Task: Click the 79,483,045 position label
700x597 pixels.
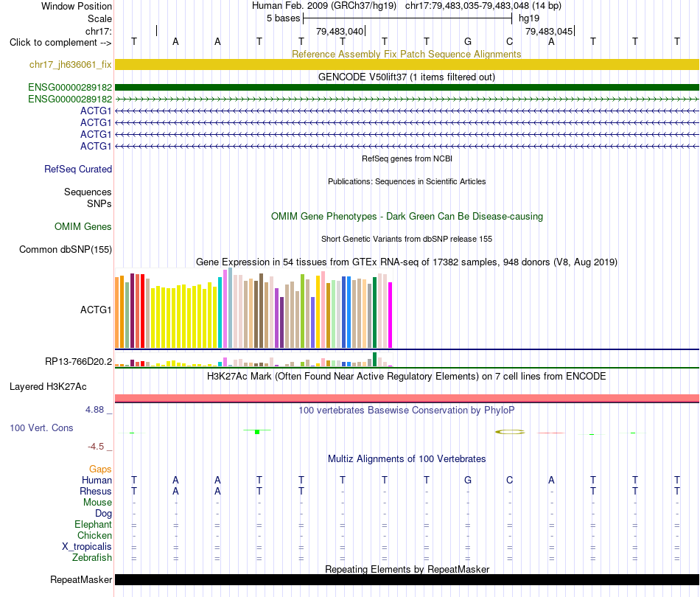Action: pyautogui.click(x=549, y=31)
